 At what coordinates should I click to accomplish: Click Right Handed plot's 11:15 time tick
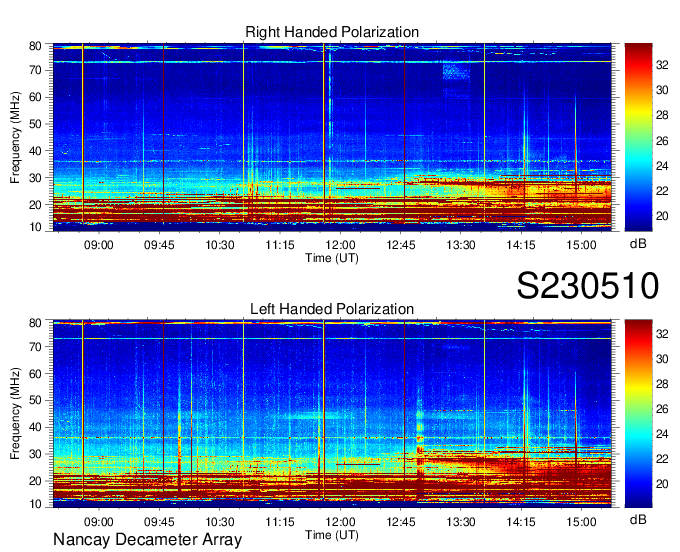(280, 245)
